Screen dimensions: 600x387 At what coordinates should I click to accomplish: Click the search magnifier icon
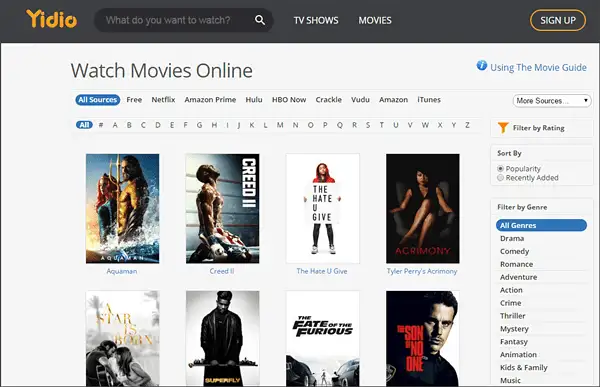260,20
